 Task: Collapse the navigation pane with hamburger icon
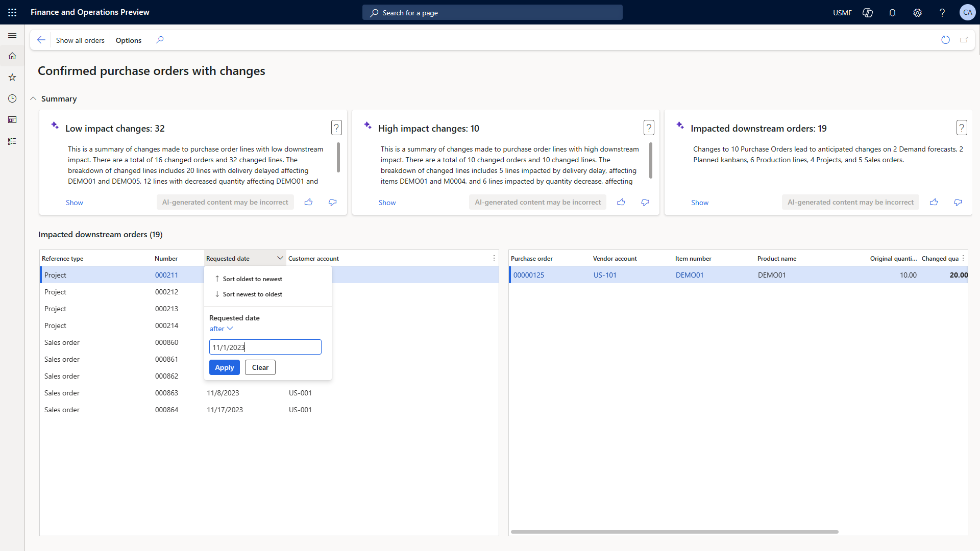pos(12,35)
